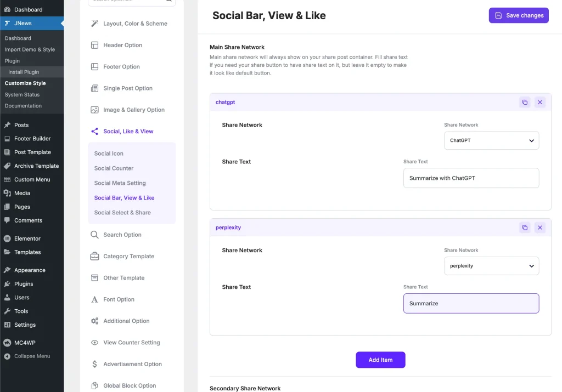
Task: Click the Summarize with ChatGPT text field
Action: click(471, 178)
